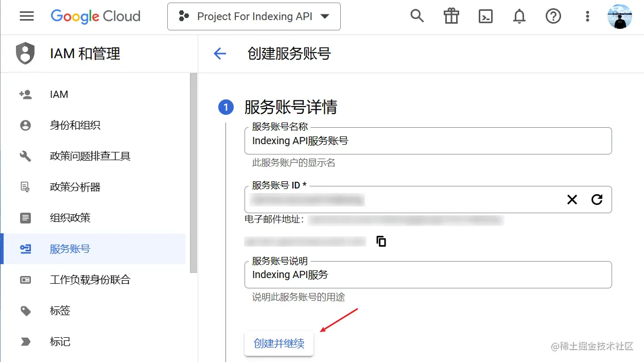
Task: Open the help question mark icon
Action: [x=553, y=16]
